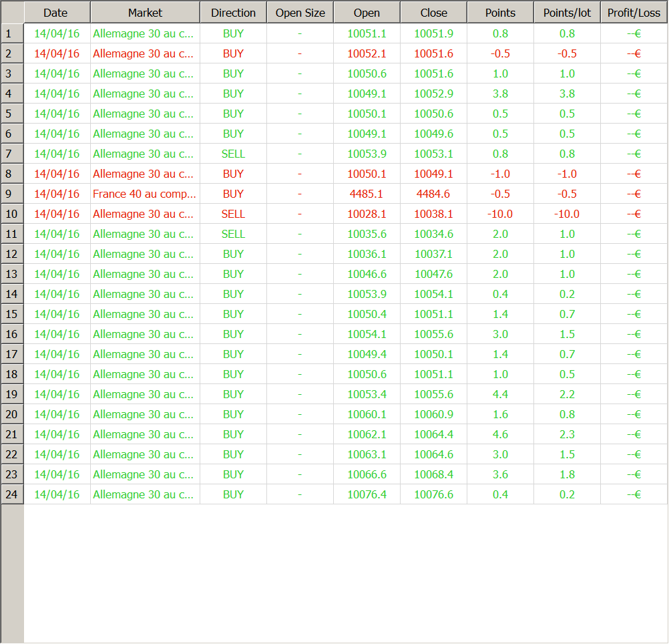Click the 1.8 Points/lot cell
The height and width of the screenshot is (644, 669).
(567, 474)
